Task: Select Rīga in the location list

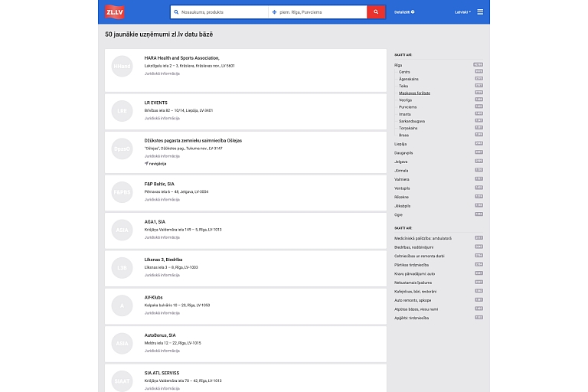Action: pos(398,65)
